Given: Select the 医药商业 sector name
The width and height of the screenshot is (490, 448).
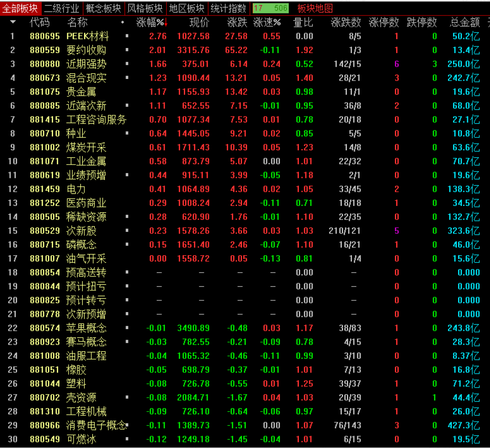Looking at the screenshot, I should coord(86,203).
